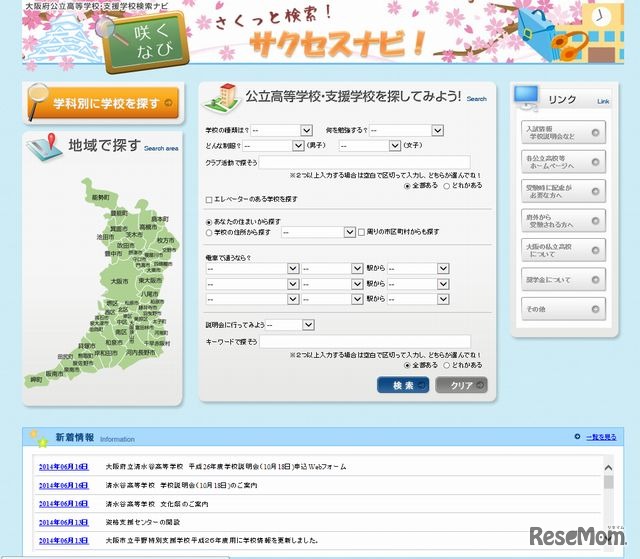Viewport: 640px width, 559px height.
Task: Check エレベーターのある学校を探す checkbox
Action: [x=209, y=199]
